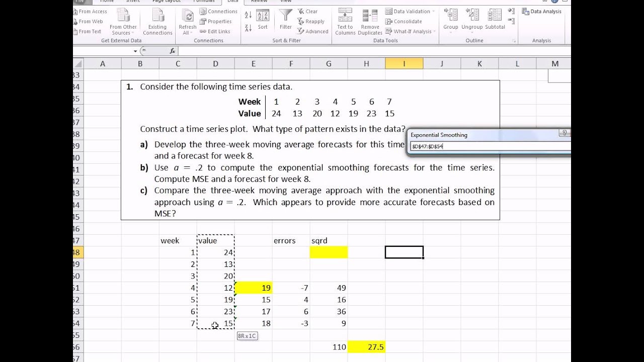Select the 'sqrd' header cell
The image size is (644, 362).
tap(329, 241)
